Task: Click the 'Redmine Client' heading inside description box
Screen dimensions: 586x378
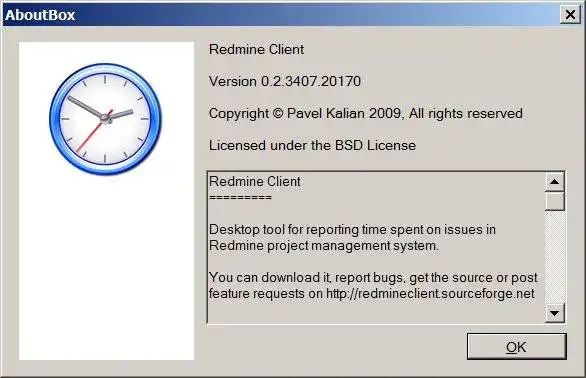Action: tap(255, 181)
